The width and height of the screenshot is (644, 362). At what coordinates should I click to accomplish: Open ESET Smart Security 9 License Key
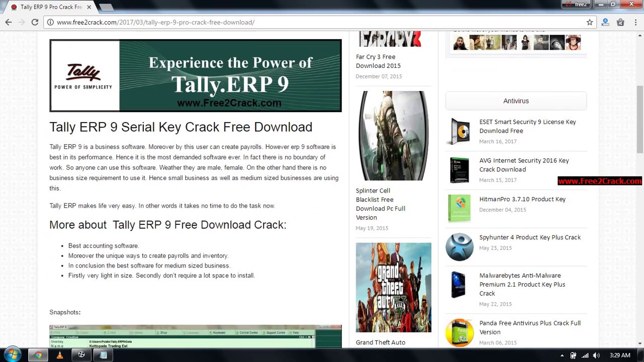coord(527,126)
